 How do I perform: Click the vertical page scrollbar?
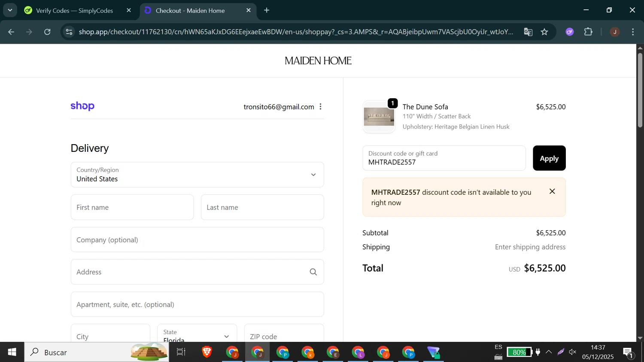click(640, 90)
